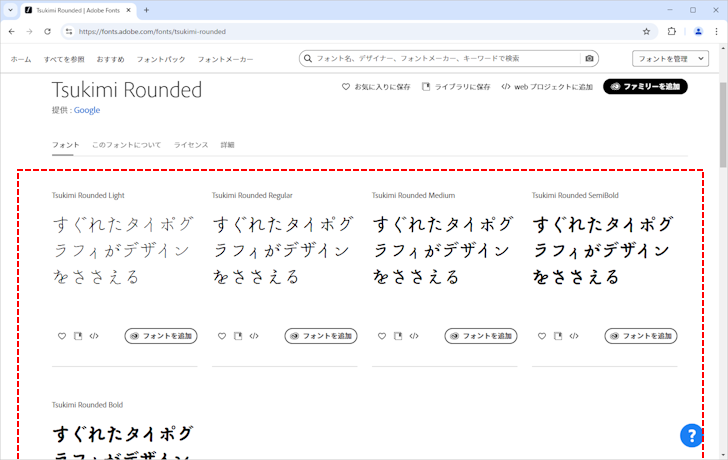The height and width of the screenshot is (460, 728).
Task: Bookmark this page with the star icon
Action: point(646,32)
